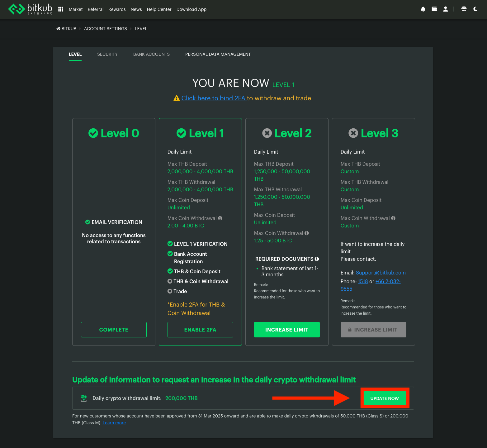Click the THB & Coin Withdrawal cross icon
This screenshot has width=487, height=448.
(170, 281)
